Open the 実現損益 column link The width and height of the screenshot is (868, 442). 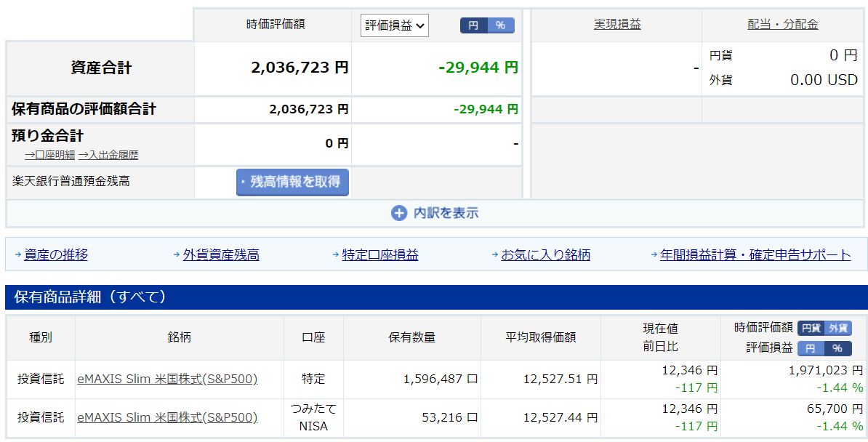617,24
